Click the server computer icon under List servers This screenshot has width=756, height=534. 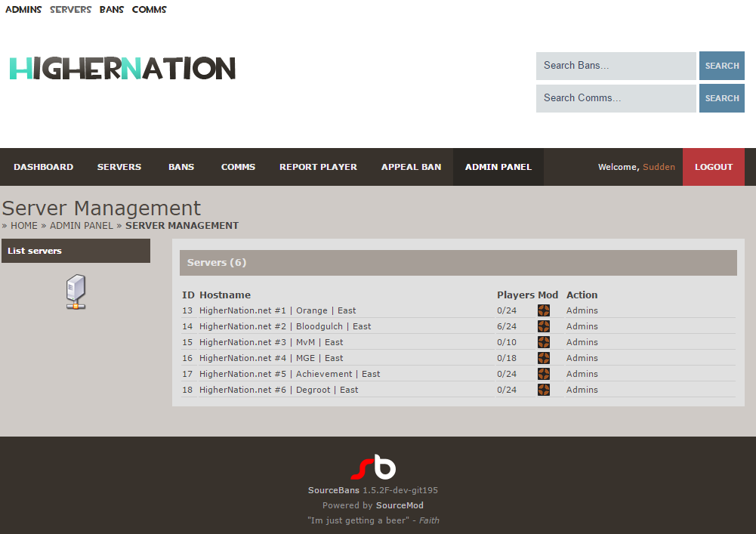tap(76, 292)
